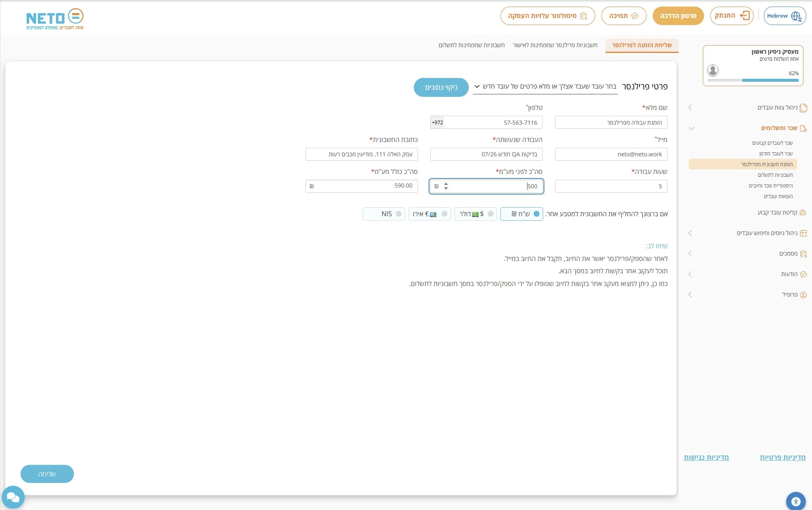812x510 pixels.
Task: Click the שעות עבודה input field
Action: pyautogui.click(x=611, y=186)
